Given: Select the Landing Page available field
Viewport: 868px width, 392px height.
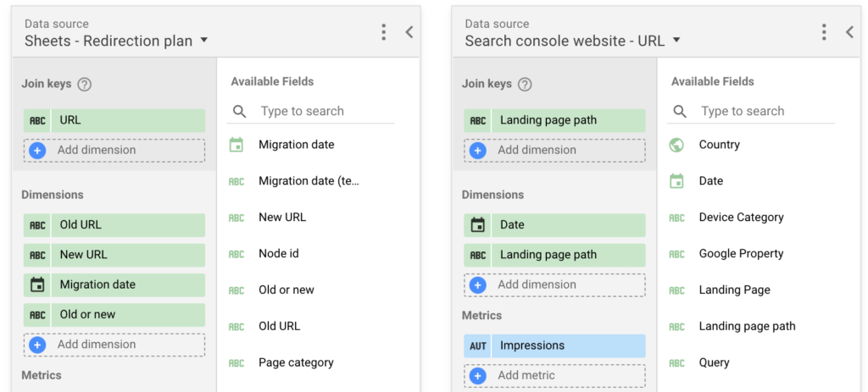Looking at the screenshot, I should (735, 290).
